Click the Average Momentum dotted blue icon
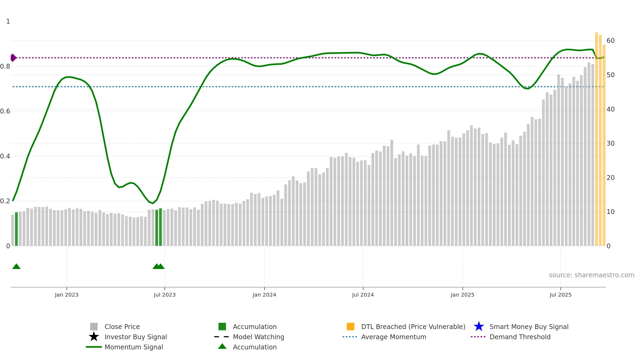644x362 pixels. [x=350, y=337]
